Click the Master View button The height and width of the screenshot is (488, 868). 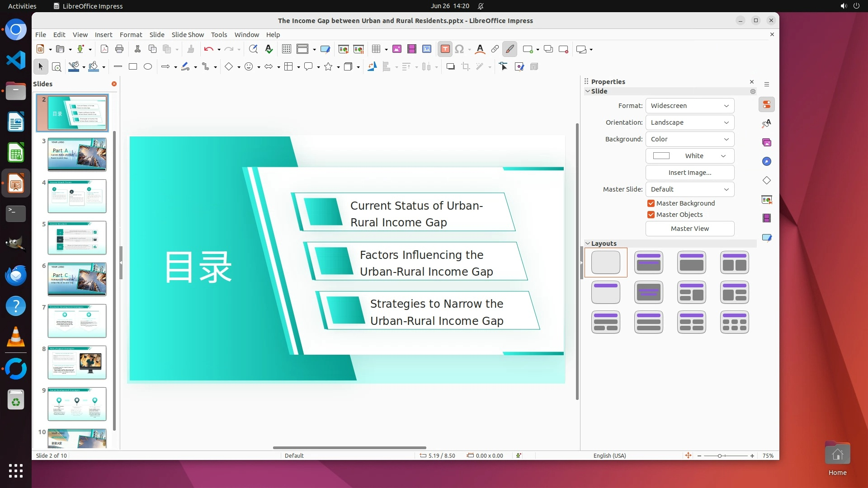689,229
